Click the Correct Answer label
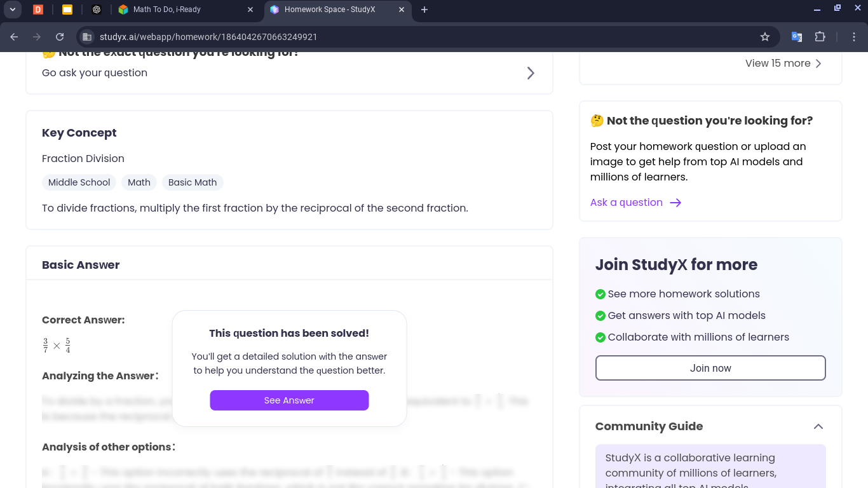868x488 pixels. click(x=83, y=320)
